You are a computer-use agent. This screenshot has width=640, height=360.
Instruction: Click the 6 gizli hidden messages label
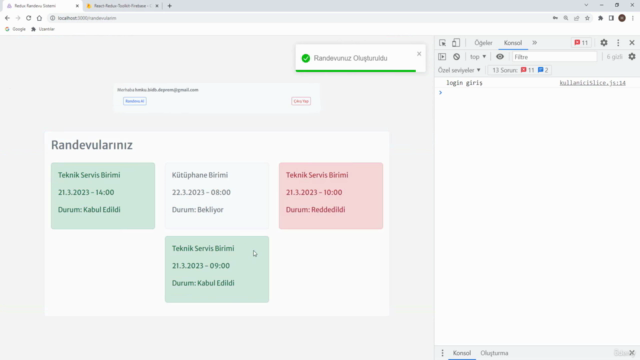tap(614, 57)
